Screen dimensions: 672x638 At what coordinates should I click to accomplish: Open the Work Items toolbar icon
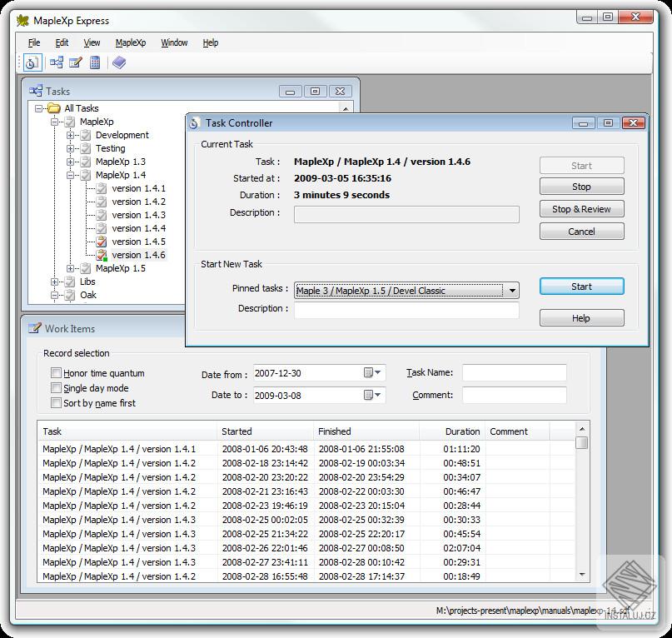tap(75, 63)
